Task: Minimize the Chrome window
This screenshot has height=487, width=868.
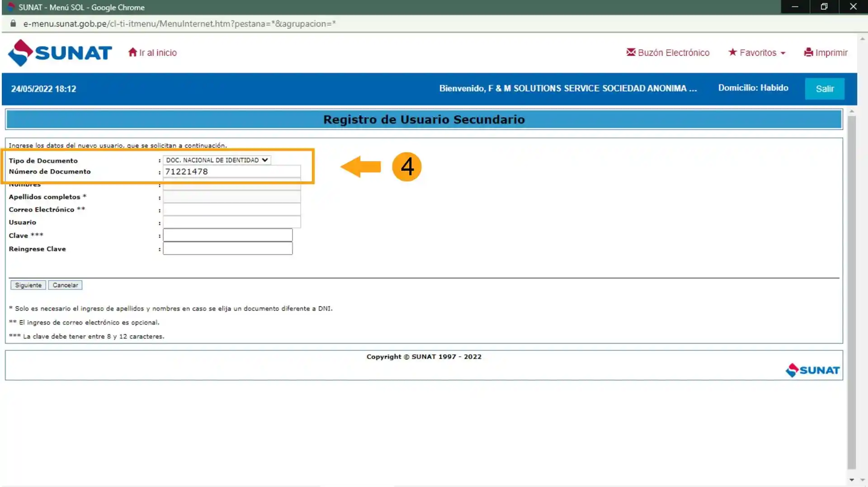Action: pos(795,7)
